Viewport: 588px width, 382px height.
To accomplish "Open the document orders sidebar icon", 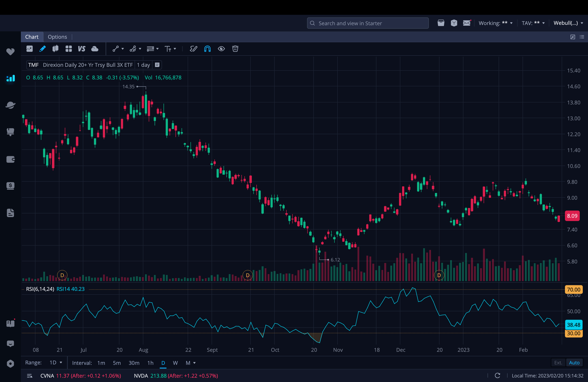I will coord(10,213).
